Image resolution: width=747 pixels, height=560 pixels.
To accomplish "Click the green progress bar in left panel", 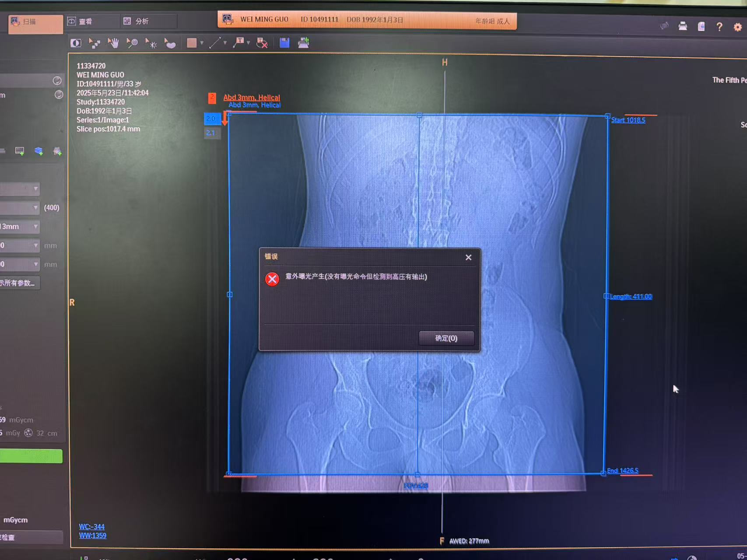I will coord(31,456).
